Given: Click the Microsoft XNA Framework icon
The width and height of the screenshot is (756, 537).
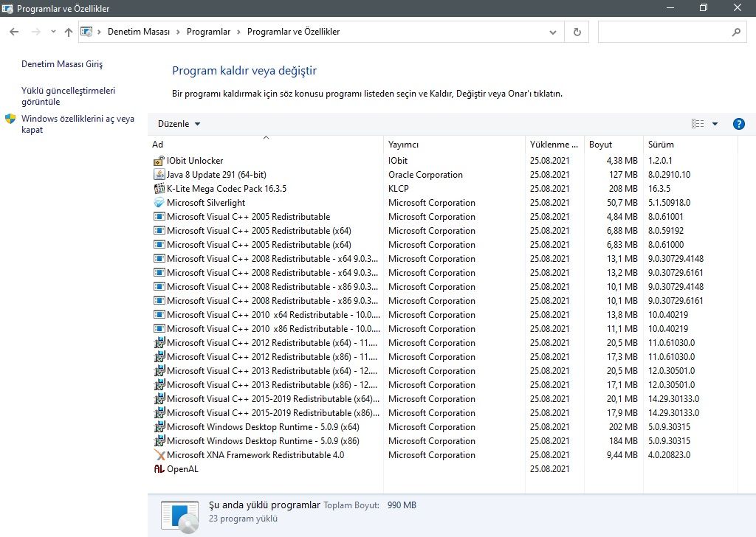Looking at the screenshot, I should click(x=159, y=455).
